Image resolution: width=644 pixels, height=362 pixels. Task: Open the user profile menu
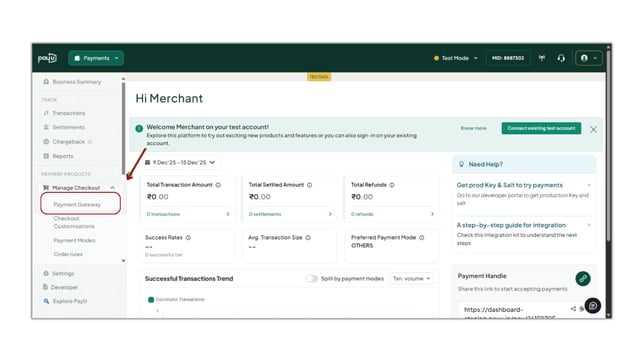pos(589,58)
